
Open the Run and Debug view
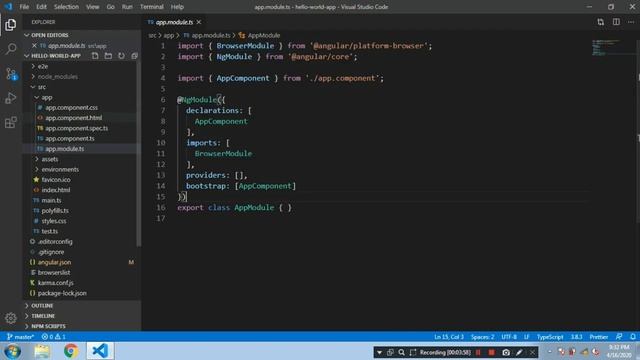point(11,98)
